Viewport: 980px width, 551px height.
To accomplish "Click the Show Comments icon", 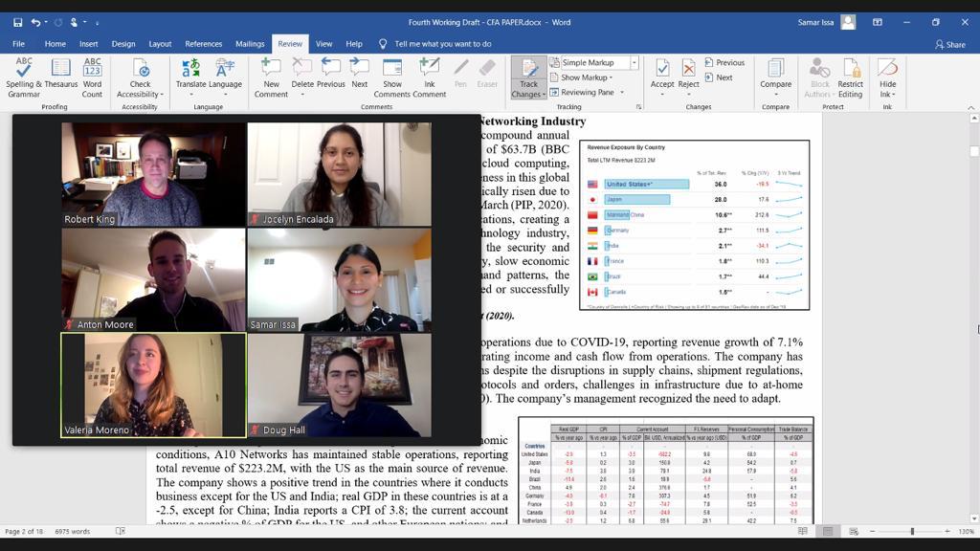I will point(391,77).
